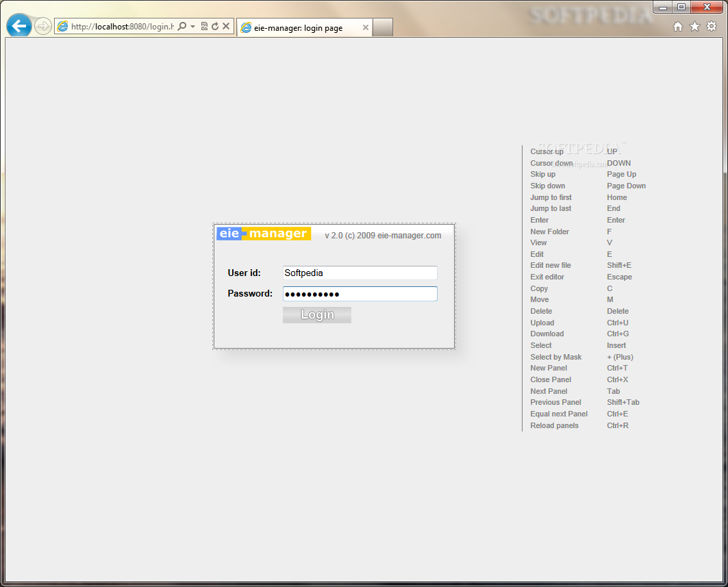This screenshot has height=587, width=728.
Task: Click the Internet Explorer page icon in address bar
Action: pos(63,27)
